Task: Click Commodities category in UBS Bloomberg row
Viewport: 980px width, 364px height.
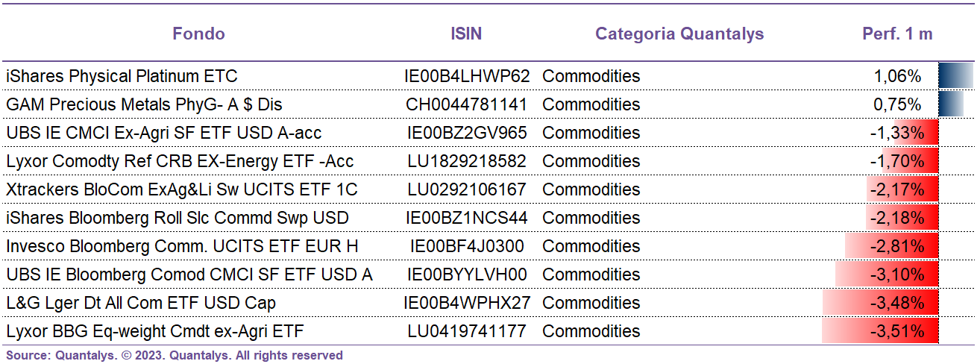Action: (591, 274)
